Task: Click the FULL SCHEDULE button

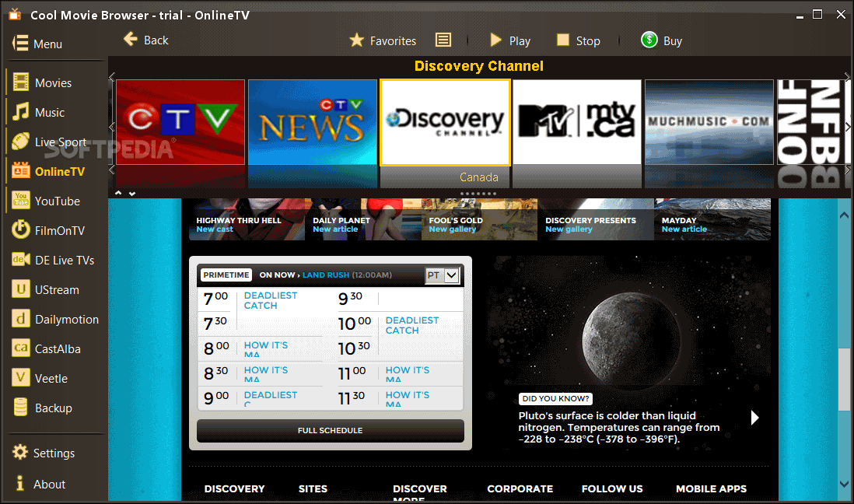Action: pyautogui.click(x=331, y=430)
